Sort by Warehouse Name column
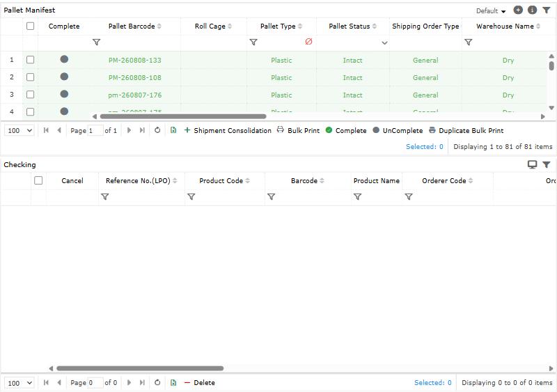 (x=538, y=26)
